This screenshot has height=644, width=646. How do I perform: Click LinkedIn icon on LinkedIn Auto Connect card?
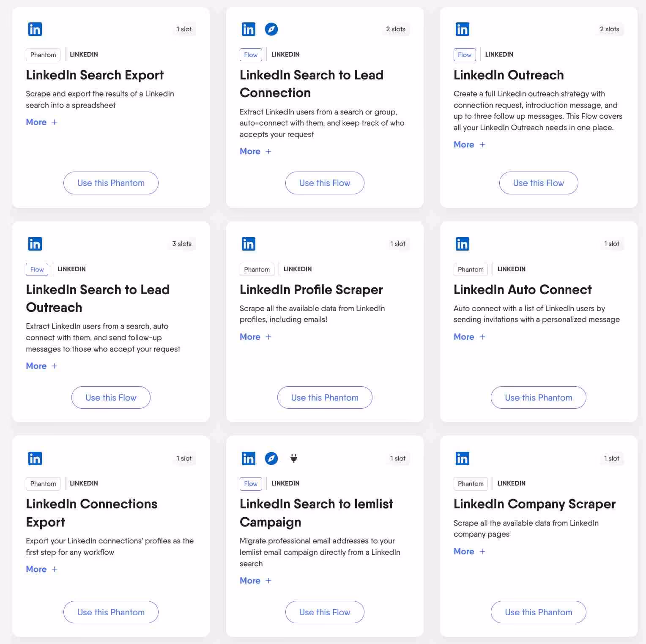click(463, 244)
